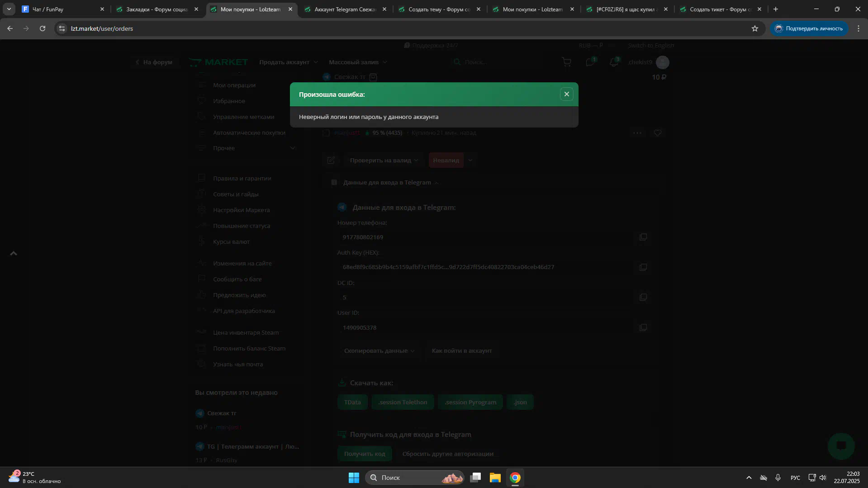
Task: Click the 'Невалид' button
Action: coord(446,160)
